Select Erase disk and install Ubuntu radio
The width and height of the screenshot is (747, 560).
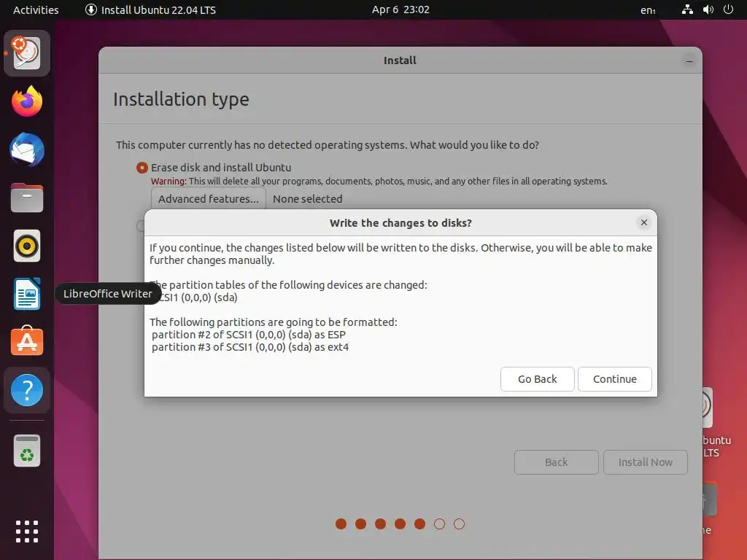(x=142, y=168)
